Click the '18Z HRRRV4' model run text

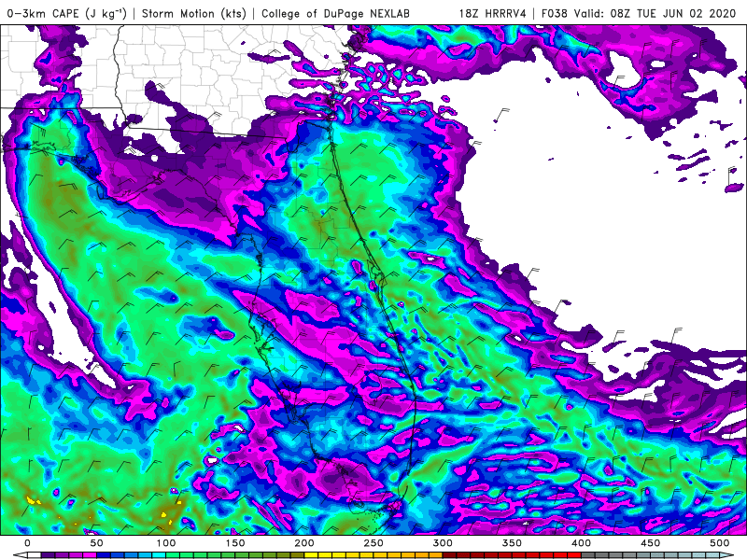(x=493, y=13)
